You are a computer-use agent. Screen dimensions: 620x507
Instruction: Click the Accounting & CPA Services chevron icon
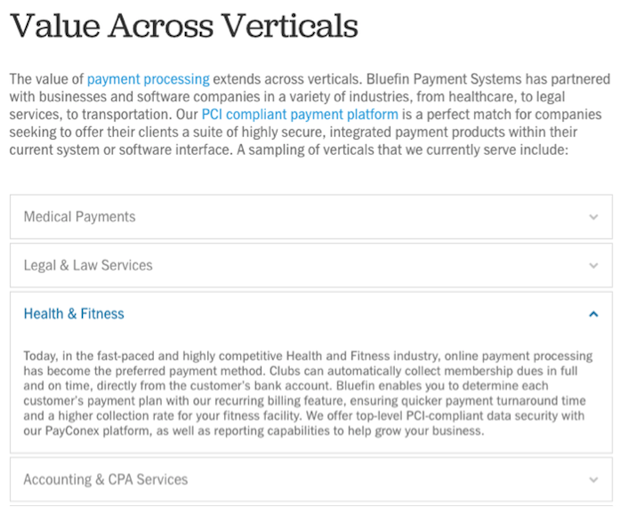pos(593,480)
